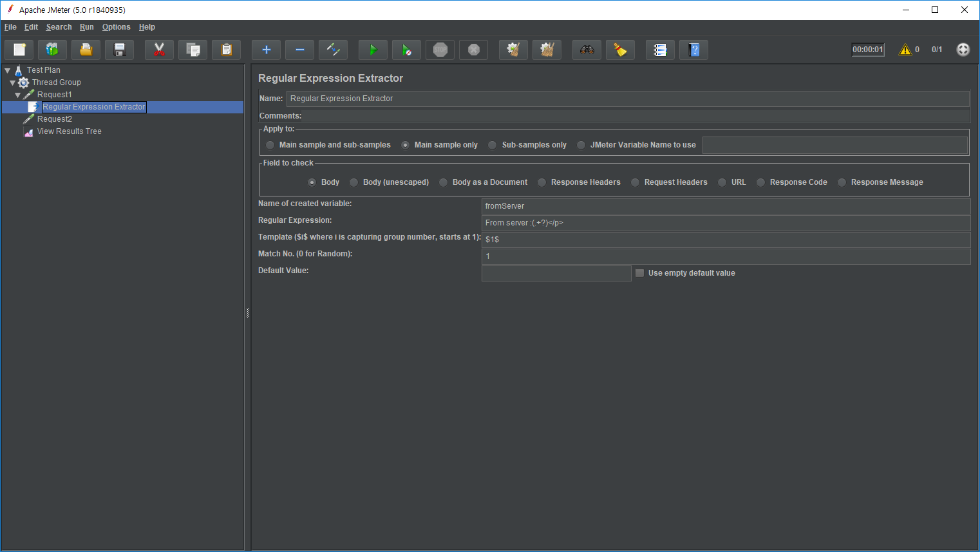This screenshot has width=980, height=552.
Task: Click the Help question mark icon
Action: [x=693, y=50]
